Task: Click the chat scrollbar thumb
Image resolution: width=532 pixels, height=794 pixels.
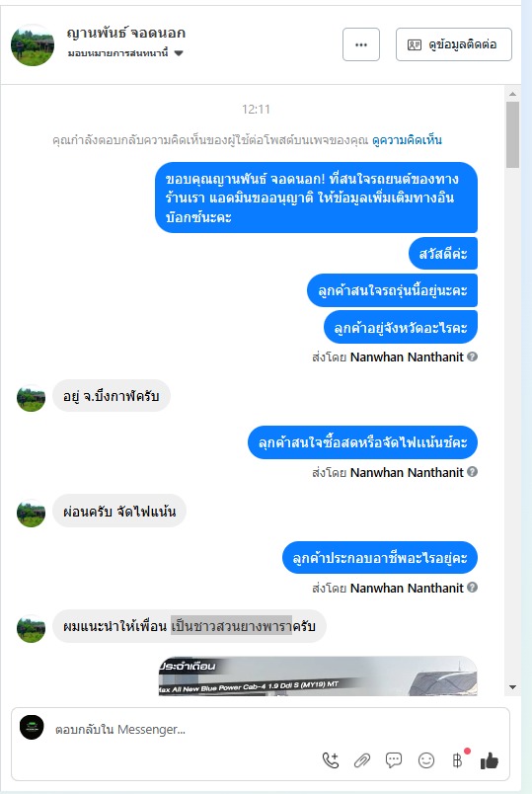Action: coord(512,134)
